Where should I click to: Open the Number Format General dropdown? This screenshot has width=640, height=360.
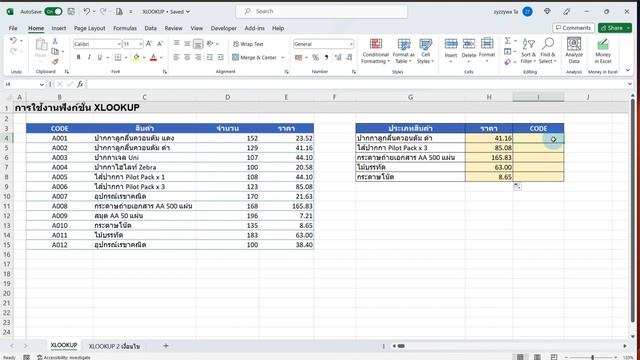pyautogui.click(x=351, y=44)
